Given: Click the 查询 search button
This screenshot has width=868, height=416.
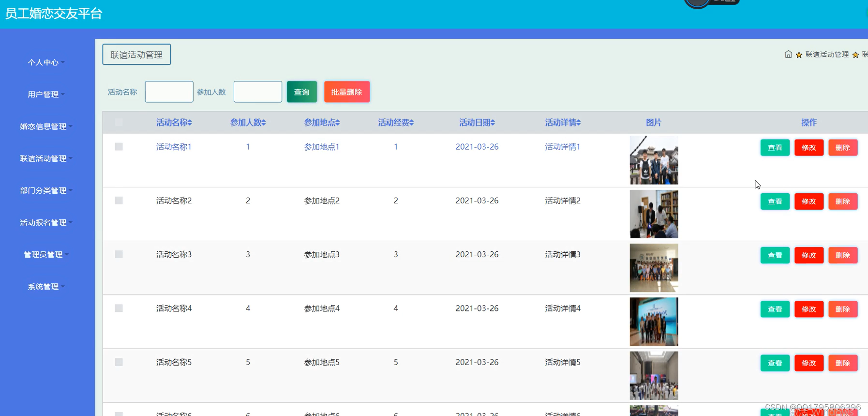Looking at the screenshot, I should [302, 92].
